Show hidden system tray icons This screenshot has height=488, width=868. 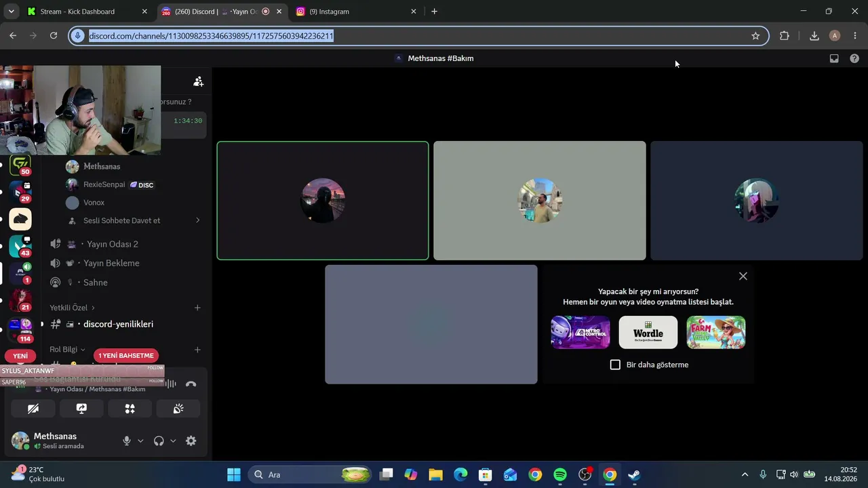[745, 474]
